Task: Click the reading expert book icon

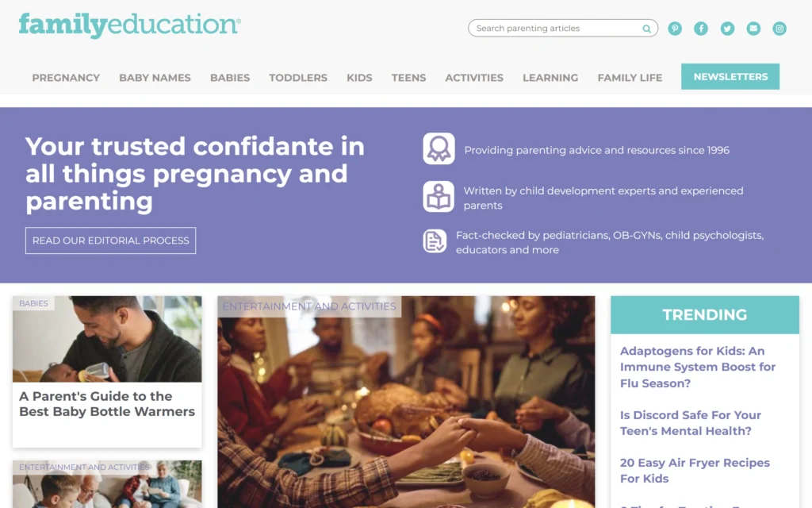Action: tap(439, 197)
